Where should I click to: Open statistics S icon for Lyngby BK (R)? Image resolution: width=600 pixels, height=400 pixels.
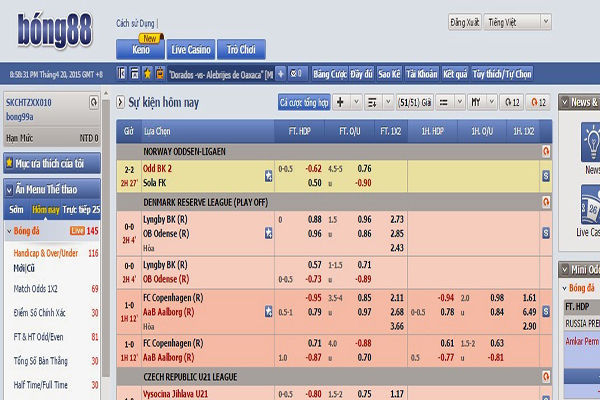click(x=546, y=233)
